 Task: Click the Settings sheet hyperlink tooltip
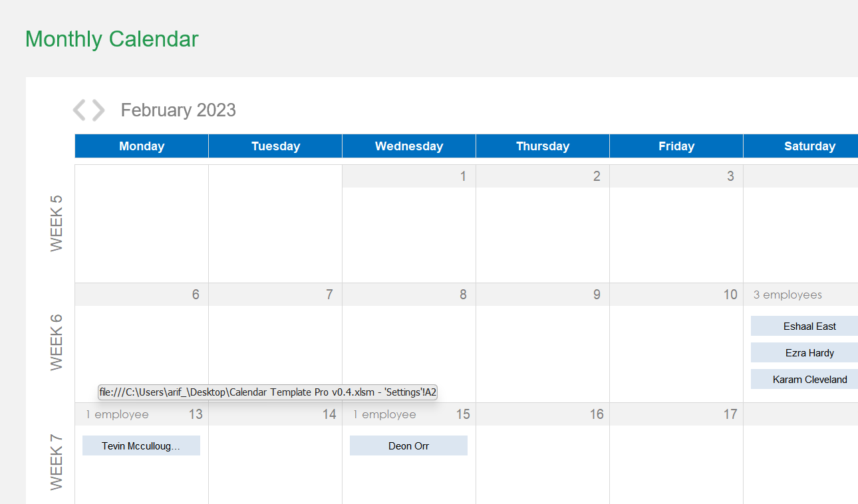click(267, 392)
